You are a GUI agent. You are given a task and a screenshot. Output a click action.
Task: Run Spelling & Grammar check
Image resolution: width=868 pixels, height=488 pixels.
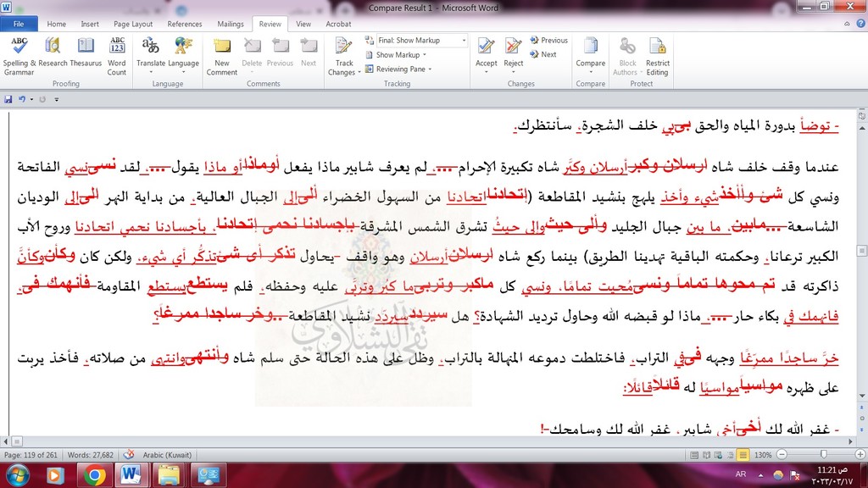coord(19,56)
